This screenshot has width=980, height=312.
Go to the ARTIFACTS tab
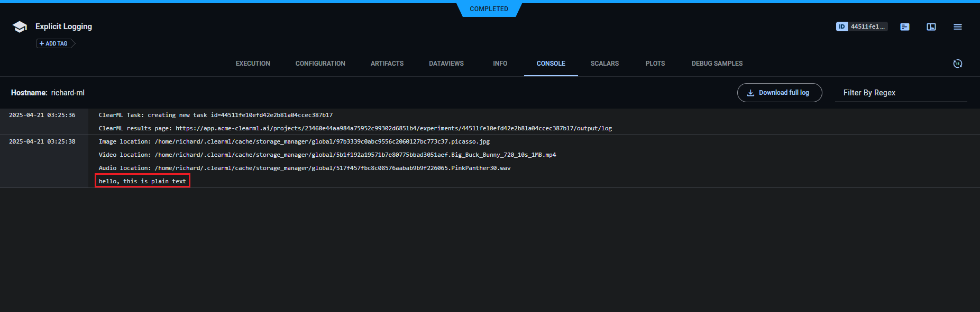387,64
